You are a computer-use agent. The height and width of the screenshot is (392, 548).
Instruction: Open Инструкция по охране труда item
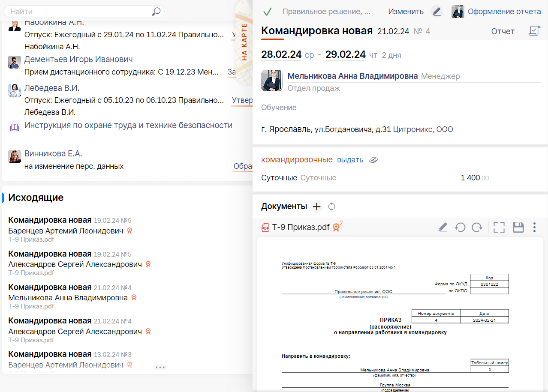click(x=128, y=126)
